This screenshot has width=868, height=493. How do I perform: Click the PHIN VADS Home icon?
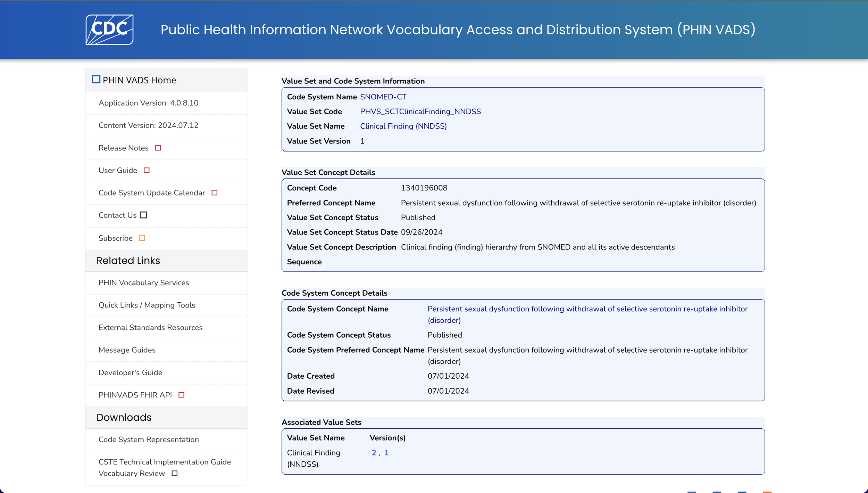[96, 80]
